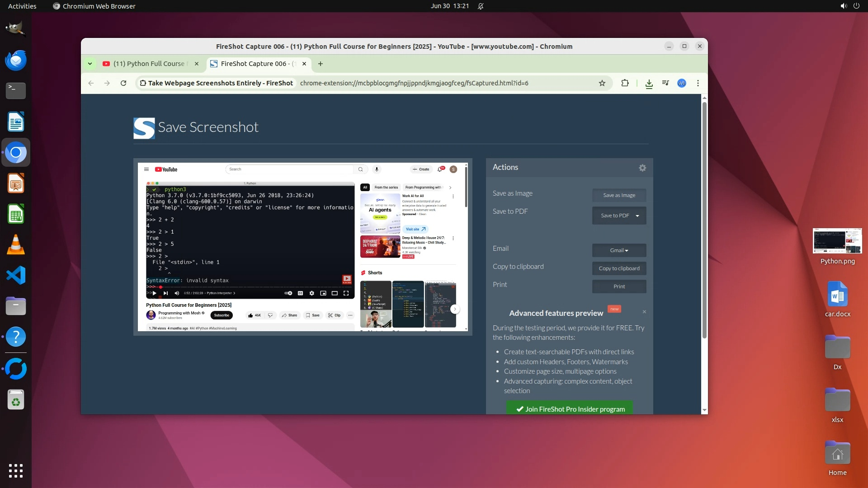Switch to Python Full Course YouTube tab

tap(149, 64)
